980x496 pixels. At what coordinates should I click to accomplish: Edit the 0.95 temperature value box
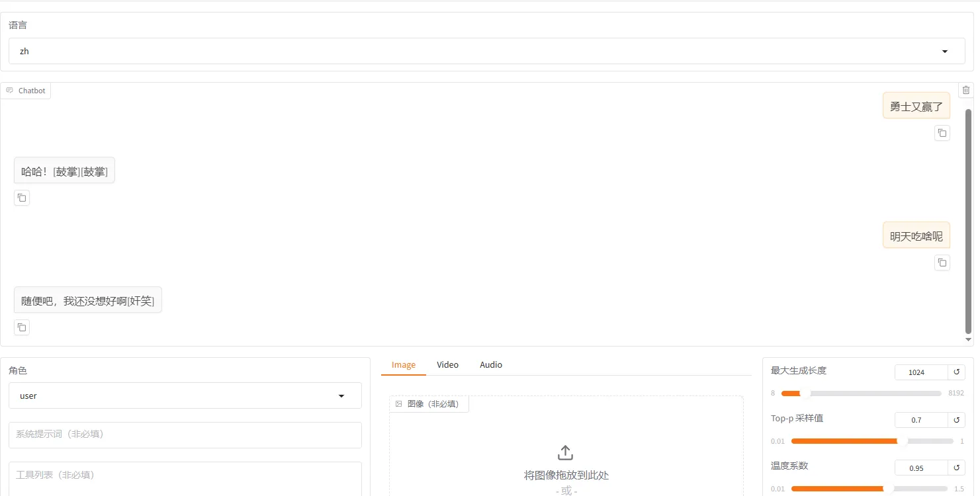(921, 468)
